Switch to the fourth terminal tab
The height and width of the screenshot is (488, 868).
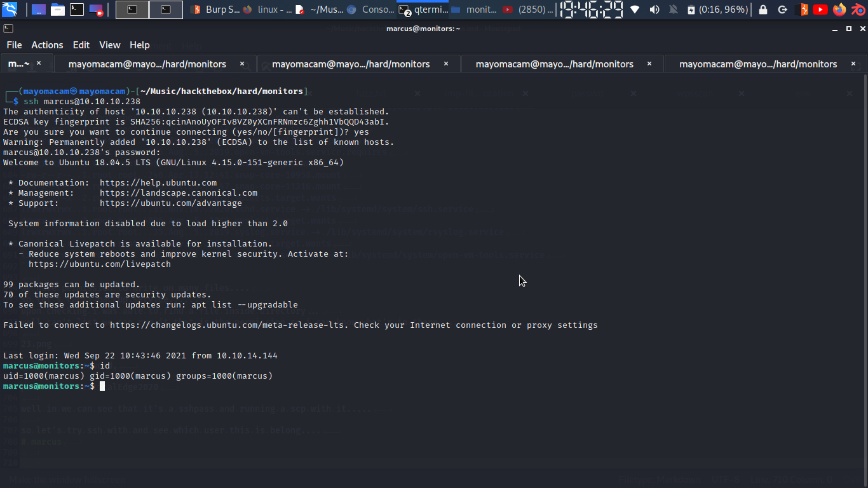pyautogui.click(x=562, y=64)
